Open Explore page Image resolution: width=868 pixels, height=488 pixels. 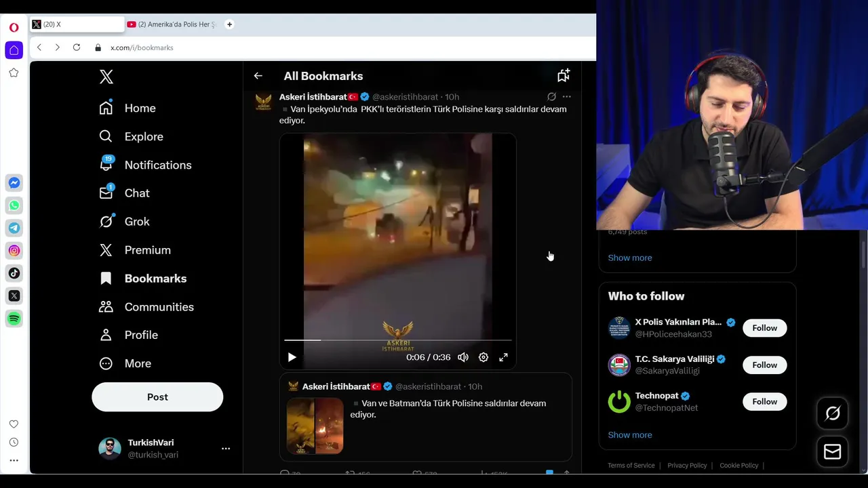coord(132,137)
